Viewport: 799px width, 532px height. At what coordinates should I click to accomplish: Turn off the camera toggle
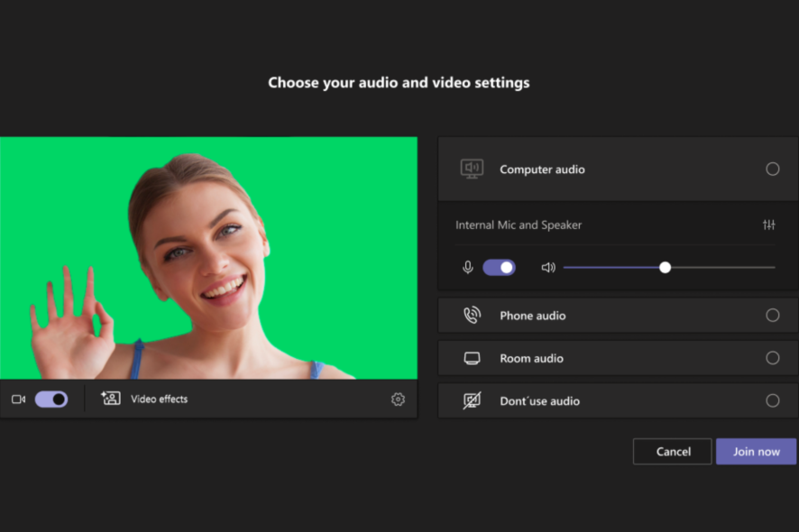click(51, 399)
